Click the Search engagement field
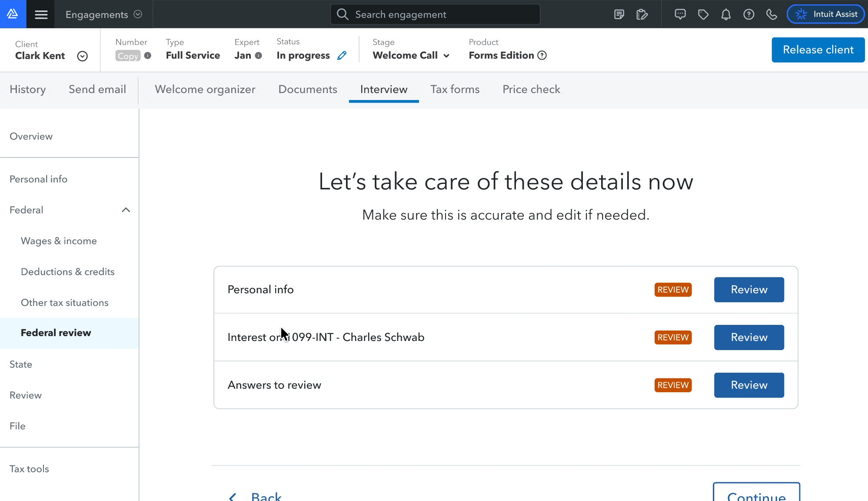868x501 pixels. (x=435, y=14)
